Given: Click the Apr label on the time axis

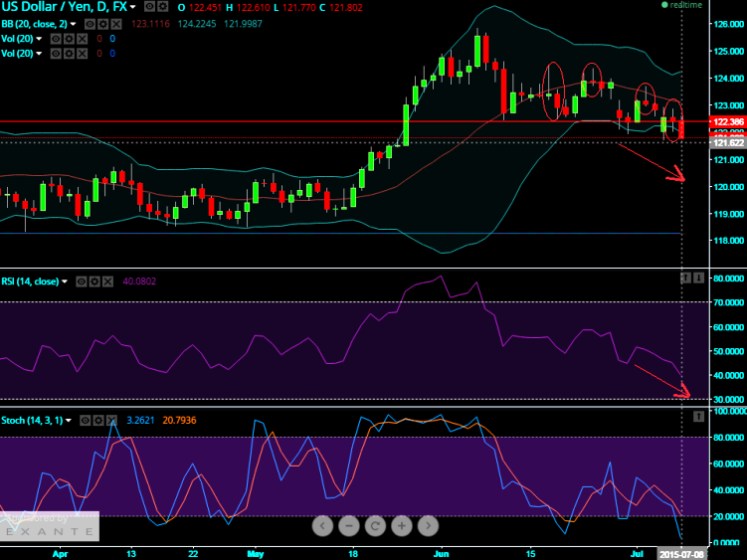Looking at the screenshot, I should (x=60, y=554).
